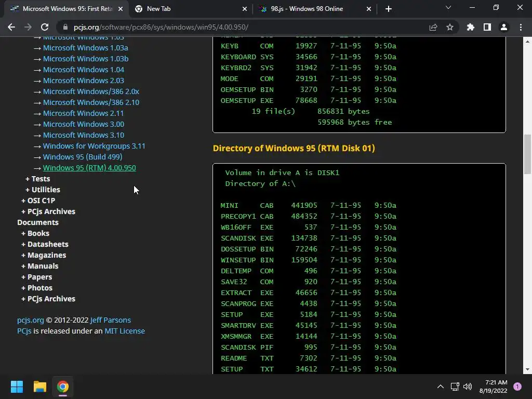Image resolution: width=532 pixels, height=399 pixels.
Task: Expand the Papers section
Action: (x=37, y=277)
